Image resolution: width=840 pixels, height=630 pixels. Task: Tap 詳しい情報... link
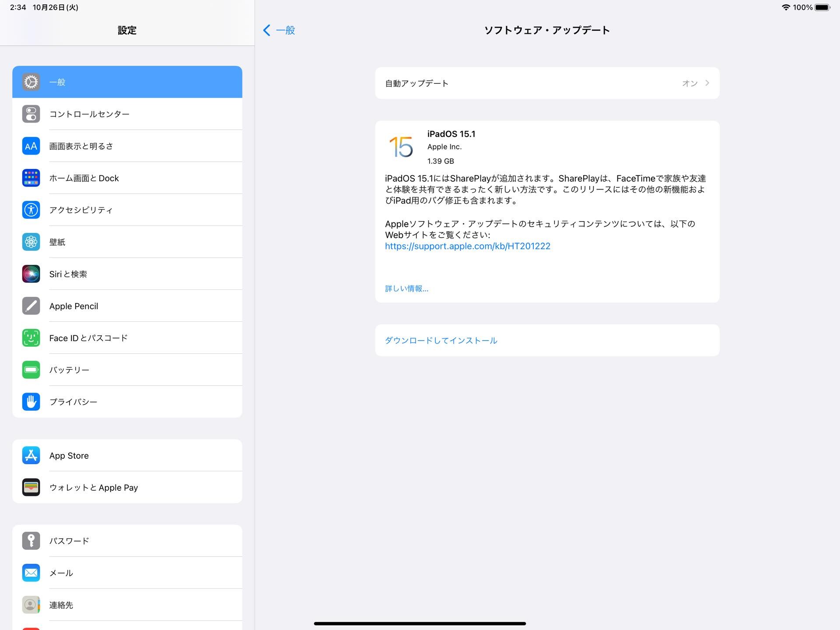406,289
